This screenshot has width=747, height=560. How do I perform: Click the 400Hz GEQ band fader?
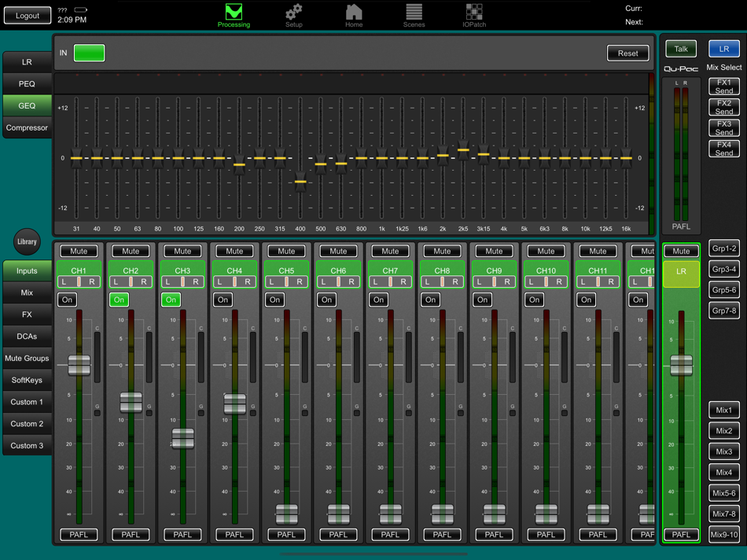point(299,181)
